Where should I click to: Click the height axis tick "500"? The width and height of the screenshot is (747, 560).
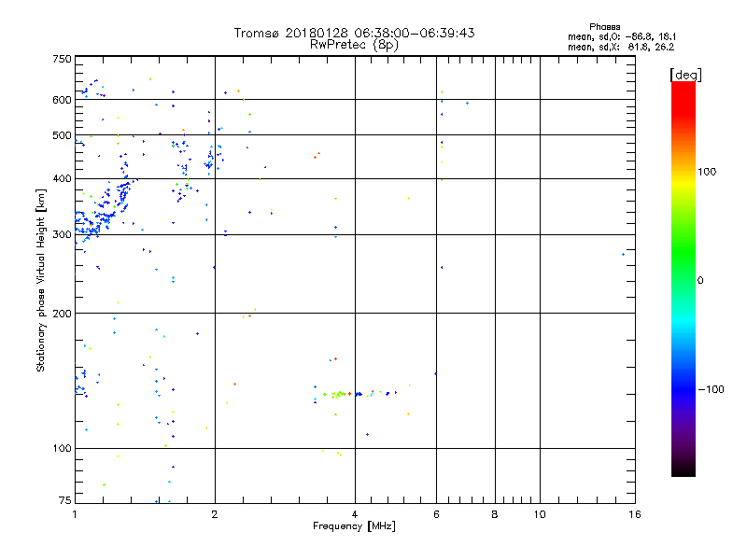point(62,135)
